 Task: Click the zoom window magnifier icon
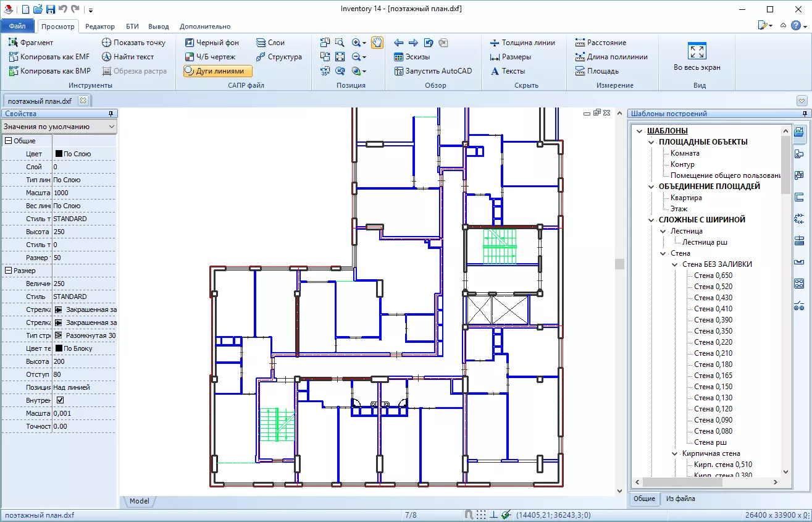point(340,43)
